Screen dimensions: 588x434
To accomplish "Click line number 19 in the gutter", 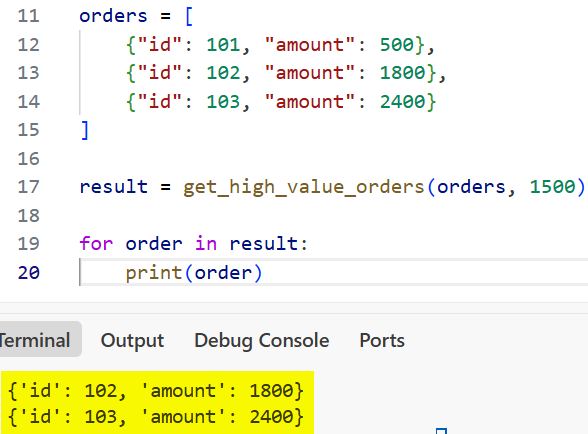I will [x=28, y=244].
